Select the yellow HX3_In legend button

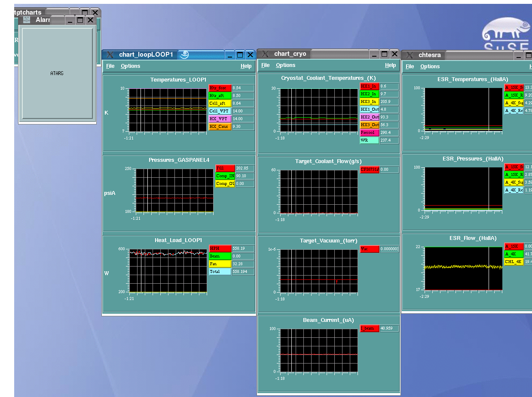click(x=370, y=102)
